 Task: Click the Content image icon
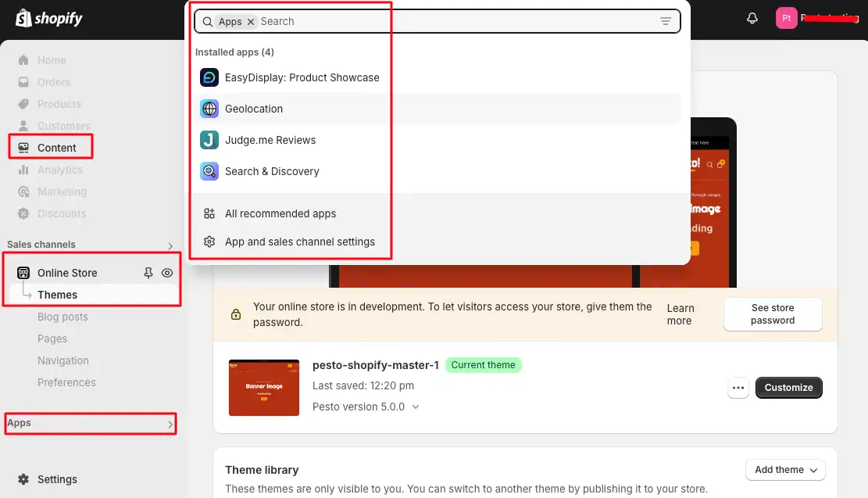tap(23, 148)
